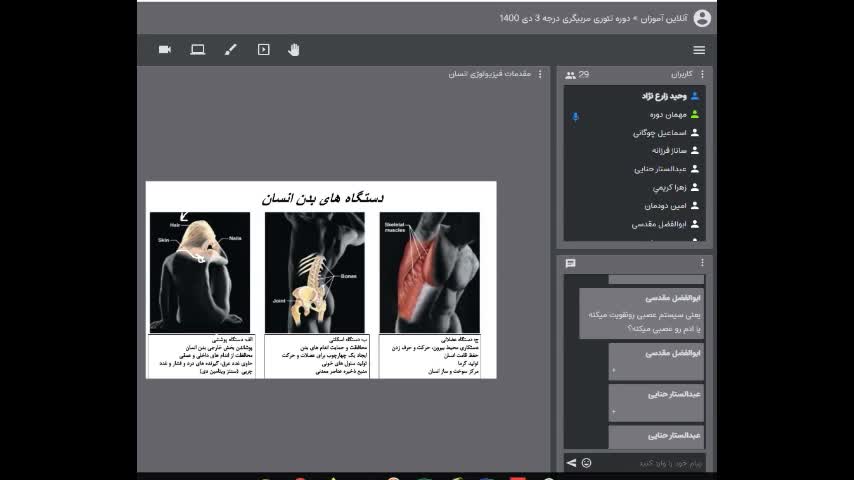Open the chat panel three-dot options
Image resolution: width=854 pixels, height=480 pixels.
point(702,263)
